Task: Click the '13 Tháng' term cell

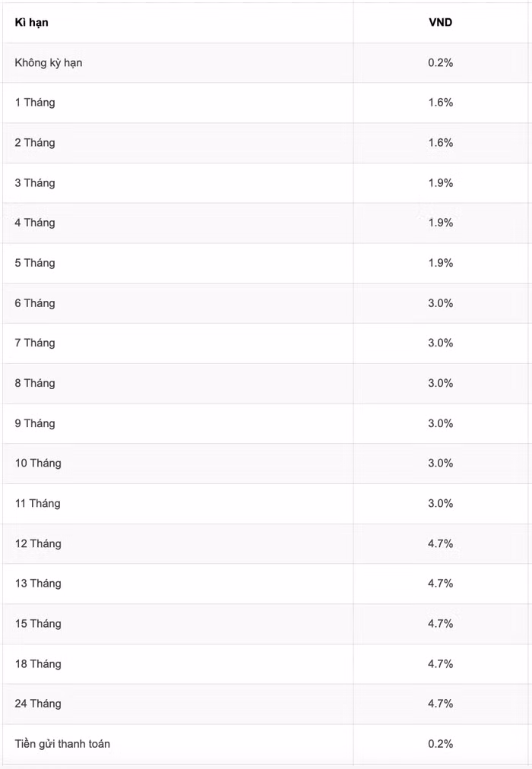Action: pos(38,584)
